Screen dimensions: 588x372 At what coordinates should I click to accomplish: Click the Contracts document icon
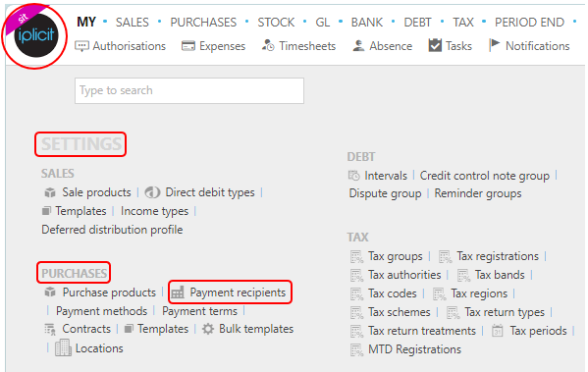coord(50,329)
